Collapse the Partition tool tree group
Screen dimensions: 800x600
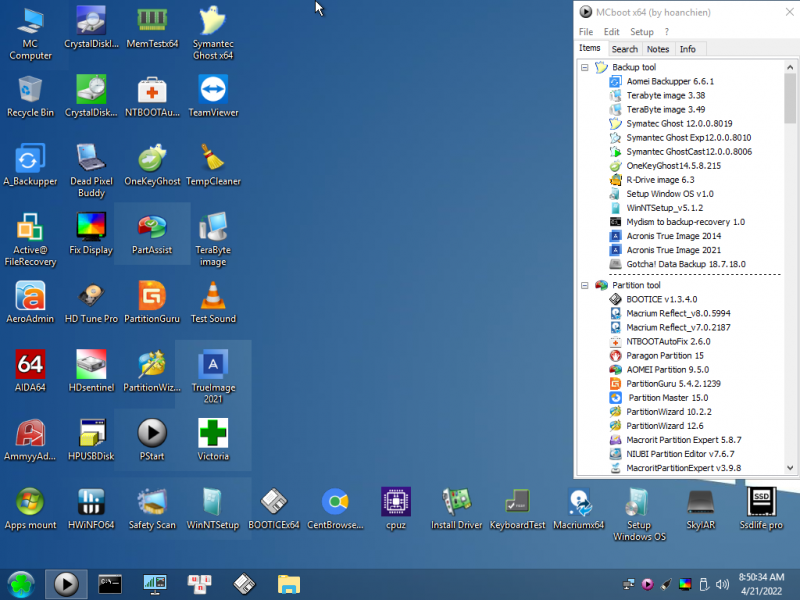(x=585, y=285)
